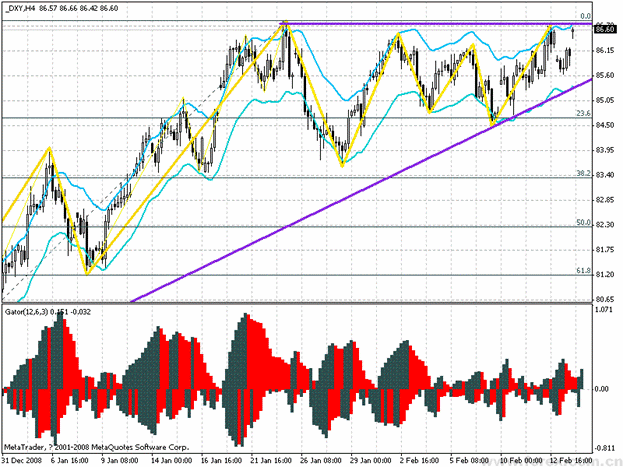
Task: Click the 6 Jan 16:00 time label
Action: coord(70,460)
